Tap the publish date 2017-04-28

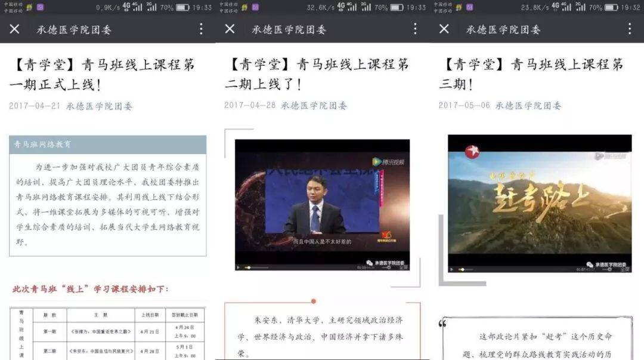[250, 105]
